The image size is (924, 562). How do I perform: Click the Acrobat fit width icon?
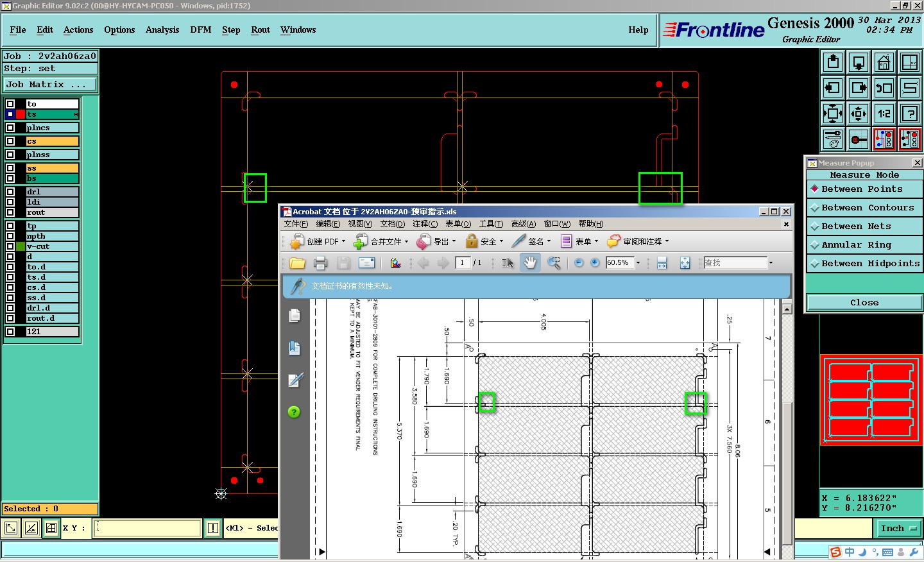[662, 263]
